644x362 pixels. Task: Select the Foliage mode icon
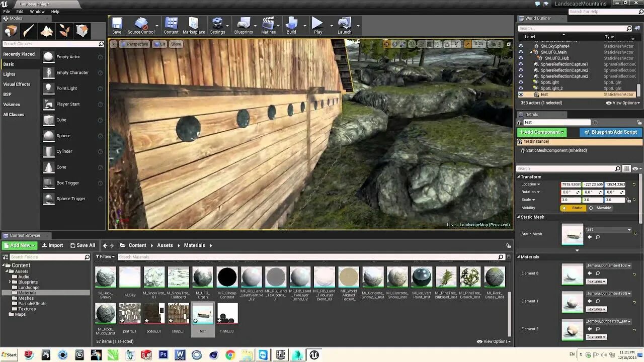pos(64,31)
